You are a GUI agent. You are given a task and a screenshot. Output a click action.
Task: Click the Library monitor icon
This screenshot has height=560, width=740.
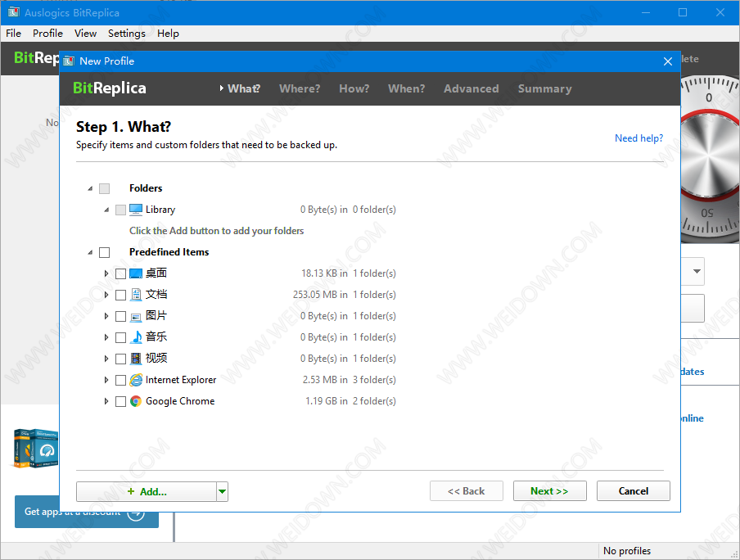point(136,210)
